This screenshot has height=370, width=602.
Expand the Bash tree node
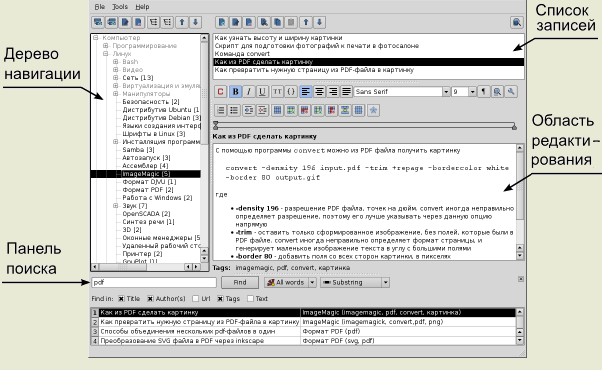pos(116,61)
